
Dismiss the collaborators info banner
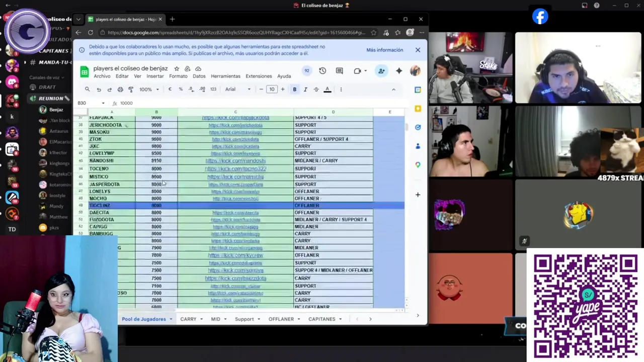(x=418, y=50)
